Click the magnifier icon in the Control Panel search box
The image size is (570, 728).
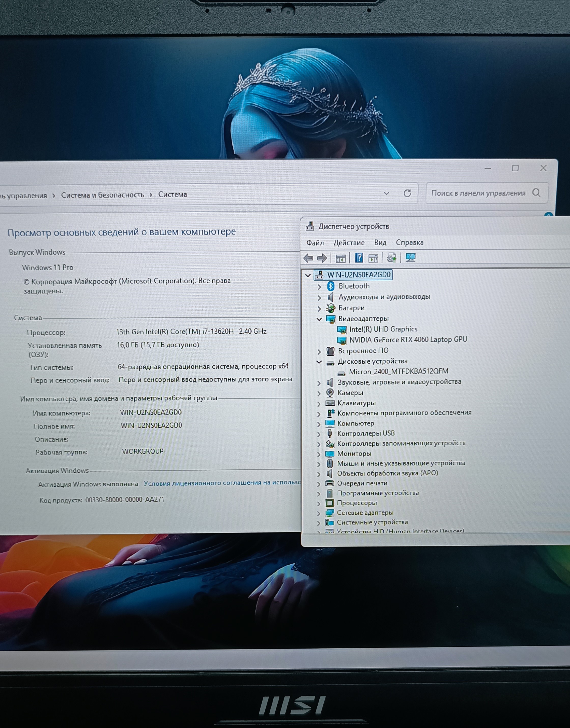pyautogui.click(x=537, y=193)
